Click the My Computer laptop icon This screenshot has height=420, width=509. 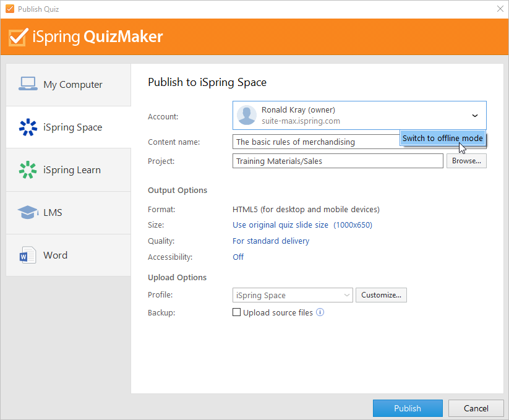coord(28,84)
